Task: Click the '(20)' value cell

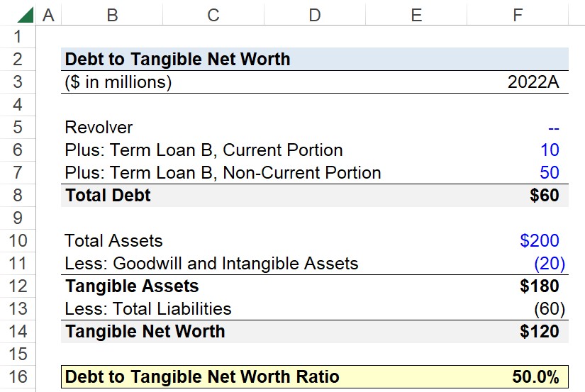Action: [550, 264]
